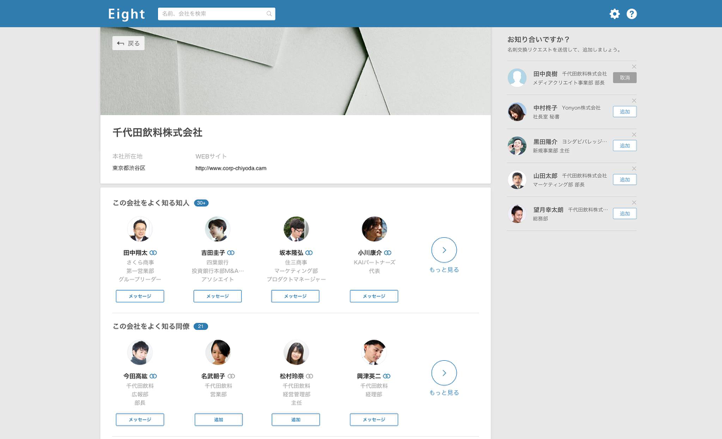The image size is (722, 439).
Task: Open 興津英二's profile photo
Action: coord(374,352)
